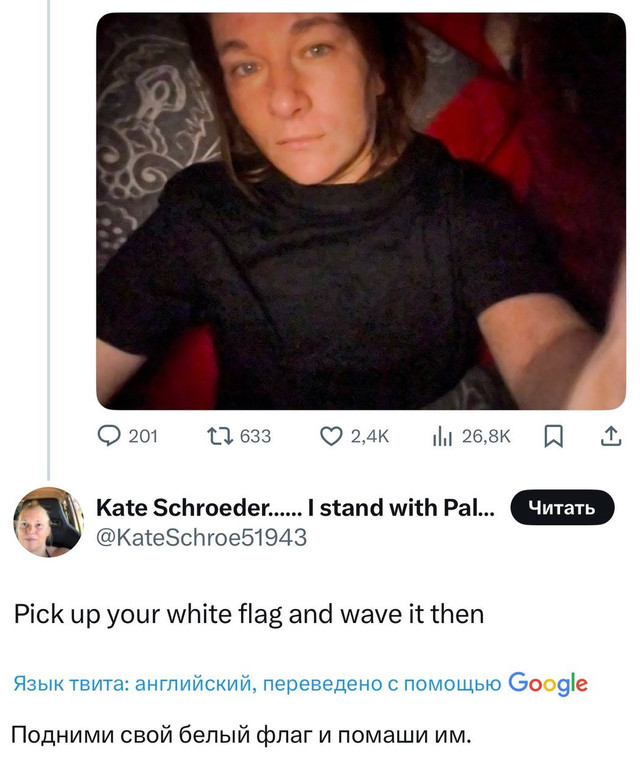Click the 201 replies count
640x782 pixels.
(x=144, y=437)
